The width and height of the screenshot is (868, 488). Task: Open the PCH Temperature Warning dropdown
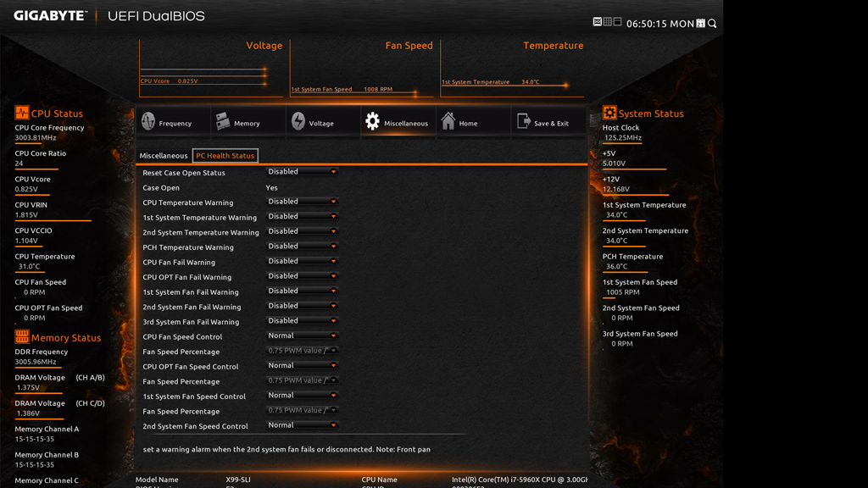click(302, 247)
